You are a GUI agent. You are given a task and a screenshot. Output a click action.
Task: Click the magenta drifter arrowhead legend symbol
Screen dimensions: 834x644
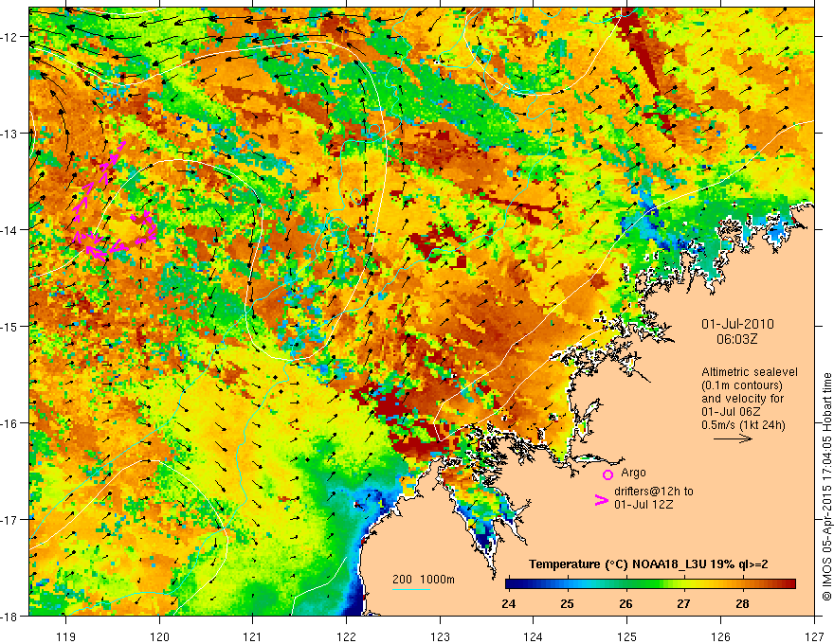601,499
